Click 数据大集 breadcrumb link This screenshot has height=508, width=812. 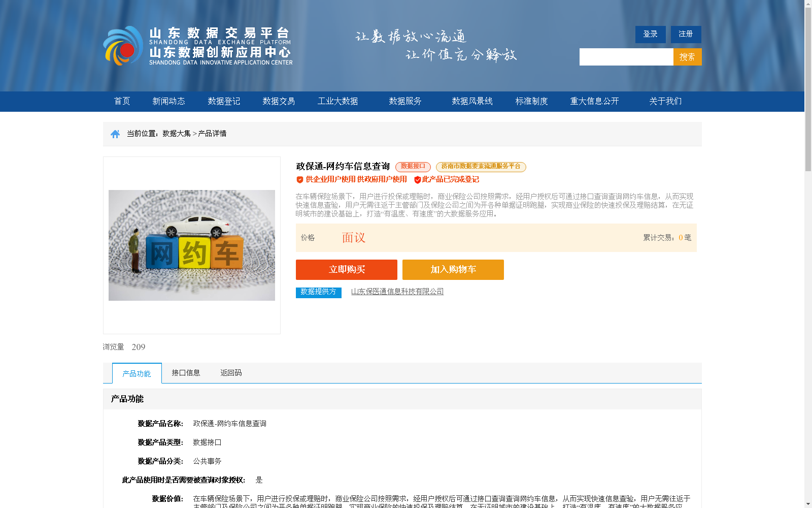177,134
